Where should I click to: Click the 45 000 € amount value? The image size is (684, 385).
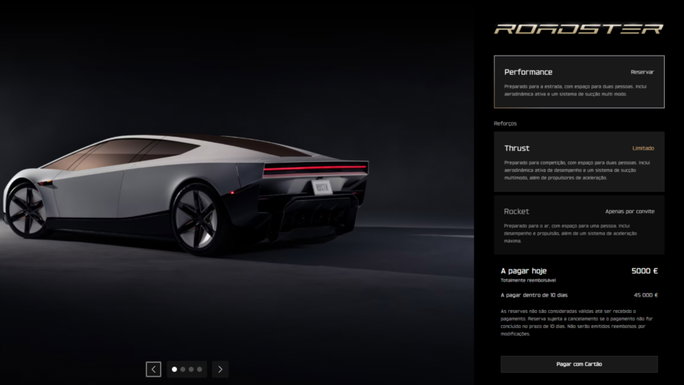[646, 295]
